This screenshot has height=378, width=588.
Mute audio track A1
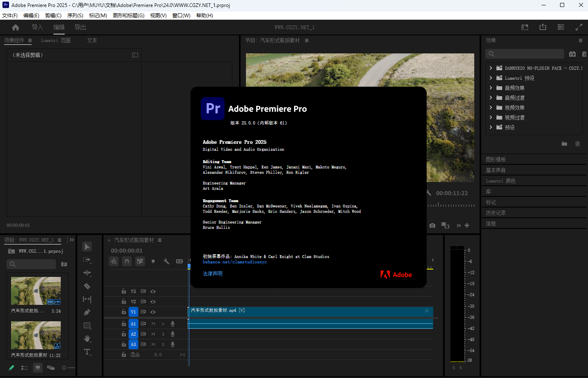tap(153, 324)
